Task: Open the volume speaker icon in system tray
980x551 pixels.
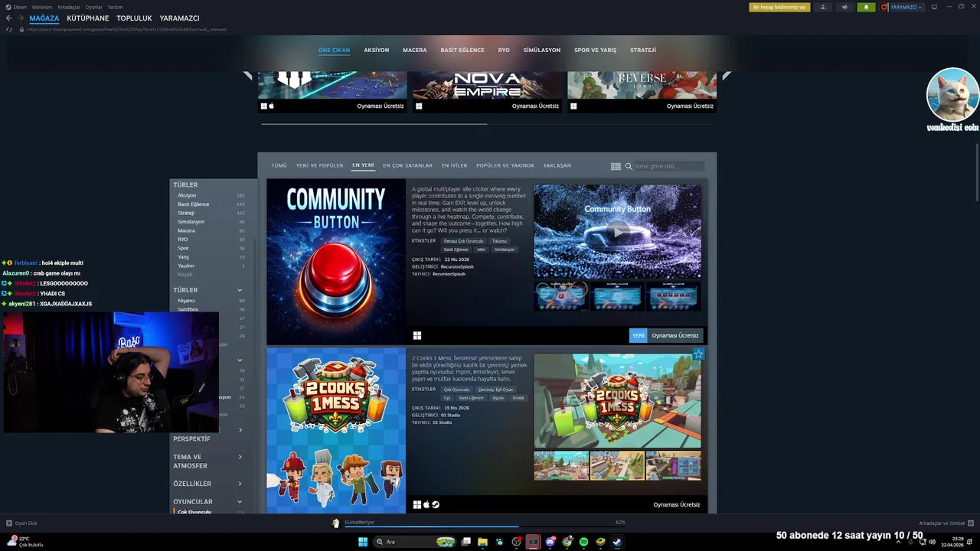Action: click(932, 542)
